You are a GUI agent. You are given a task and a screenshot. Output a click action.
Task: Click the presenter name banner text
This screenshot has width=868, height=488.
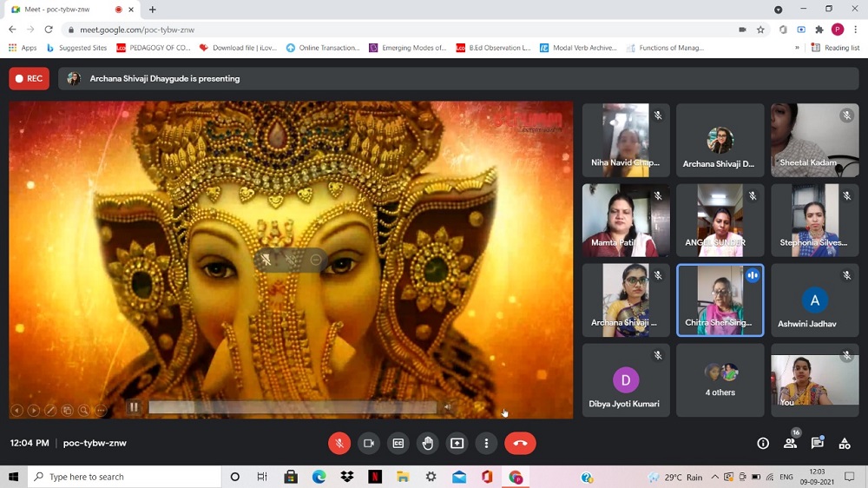pos(164,79)
